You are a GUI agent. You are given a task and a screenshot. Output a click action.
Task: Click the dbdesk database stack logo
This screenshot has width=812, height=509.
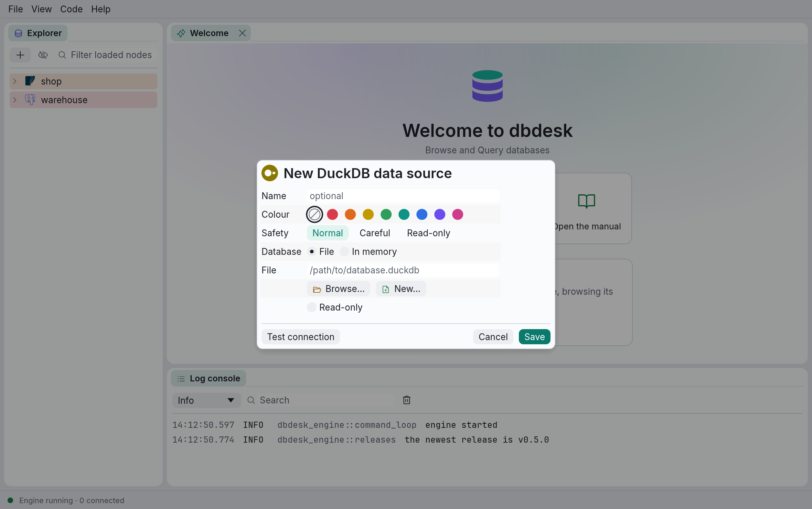488,86
